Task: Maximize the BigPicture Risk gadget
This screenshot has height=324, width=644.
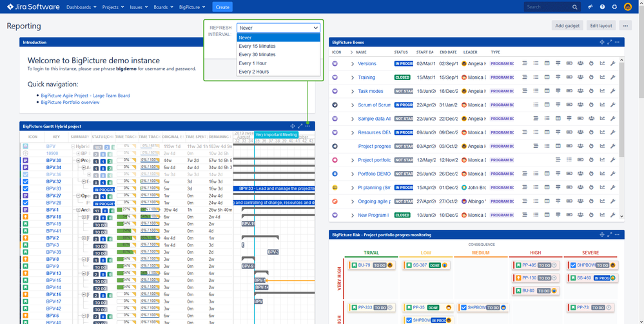Action: (x=609, y=235)
